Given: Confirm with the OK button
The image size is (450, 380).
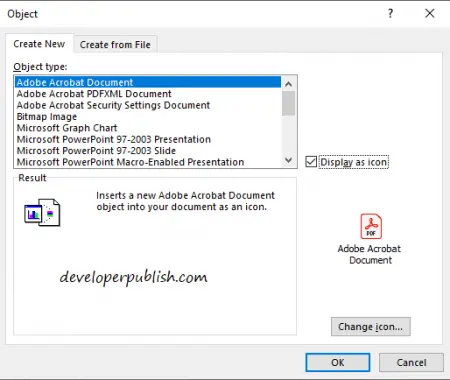Looking at the screenshot, I should point(338,362).
